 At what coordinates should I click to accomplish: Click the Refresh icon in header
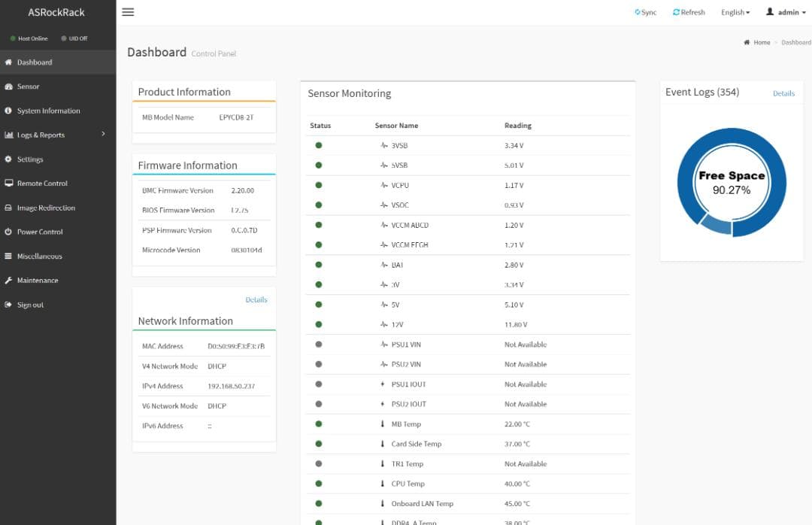click(x=677, y=13)
